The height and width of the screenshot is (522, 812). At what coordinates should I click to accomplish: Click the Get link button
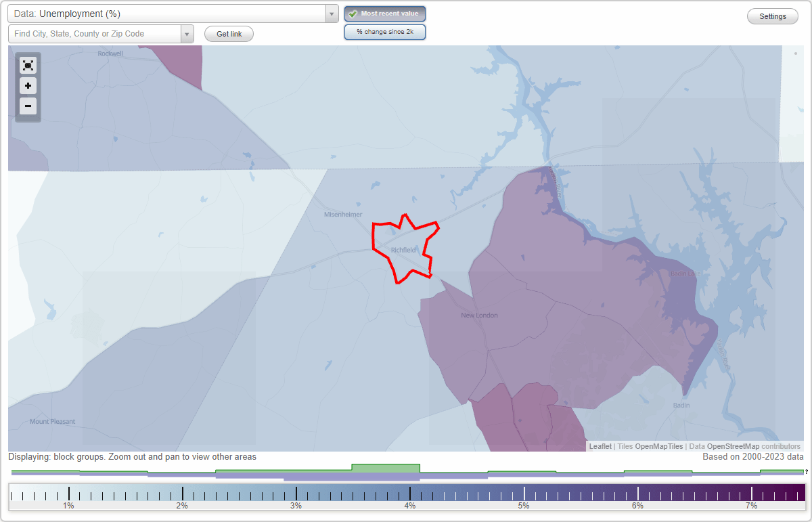coord(229,33)
